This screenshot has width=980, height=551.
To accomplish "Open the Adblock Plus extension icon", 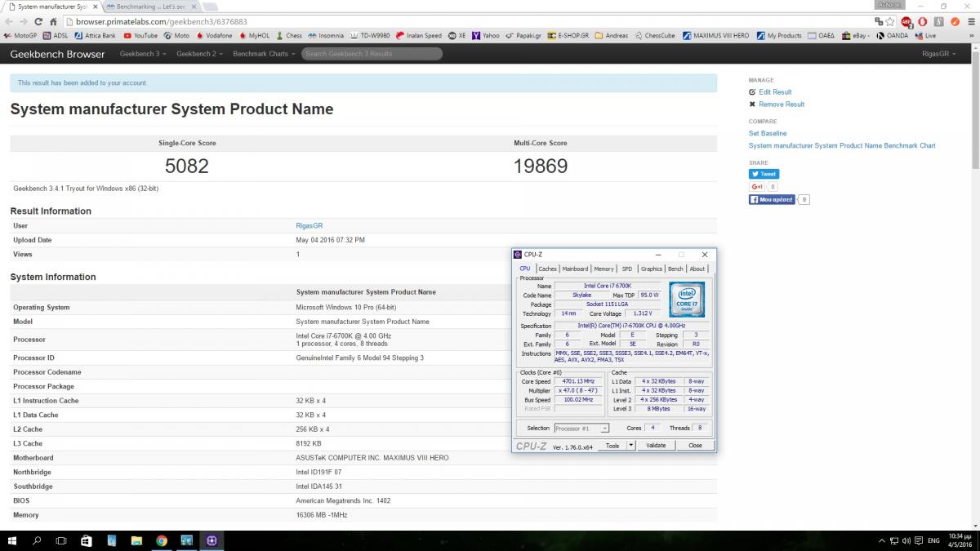I will click(x=906, y=22).
